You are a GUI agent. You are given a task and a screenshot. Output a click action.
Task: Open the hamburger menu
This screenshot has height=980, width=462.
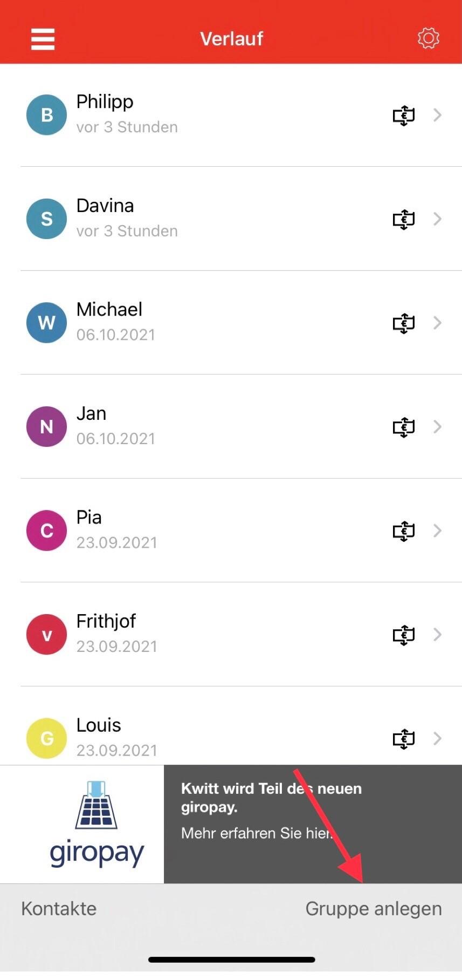(43, 39)
